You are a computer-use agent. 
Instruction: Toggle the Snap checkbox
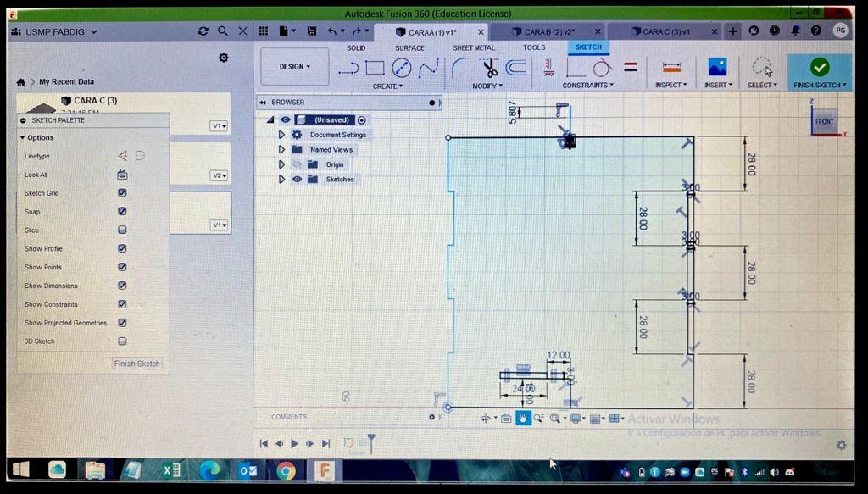click(x=122, y=211)
